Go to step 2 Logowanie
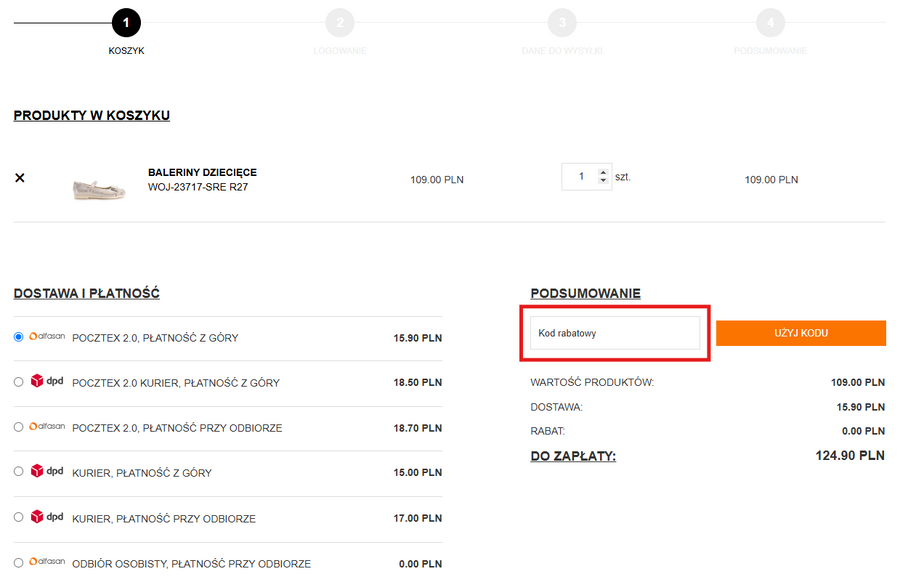This screenshot has height=580, width=900. [340, 22]
